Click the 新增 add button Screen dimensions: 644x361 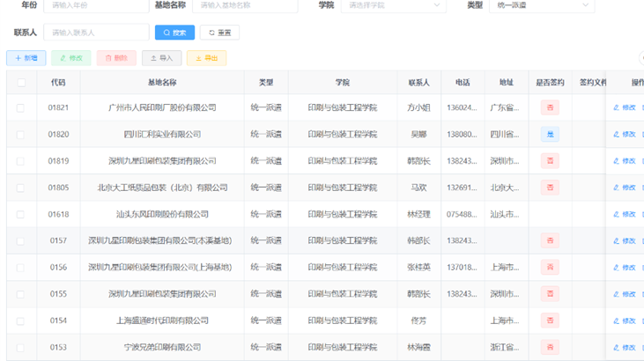point(26,58)
